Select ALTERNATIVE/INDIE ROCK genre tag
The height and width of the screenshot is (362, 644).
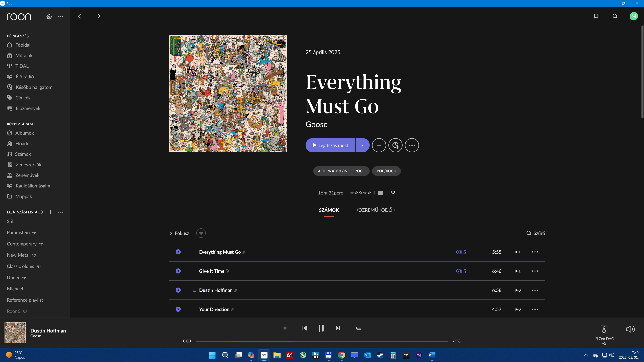pos(341,171)
